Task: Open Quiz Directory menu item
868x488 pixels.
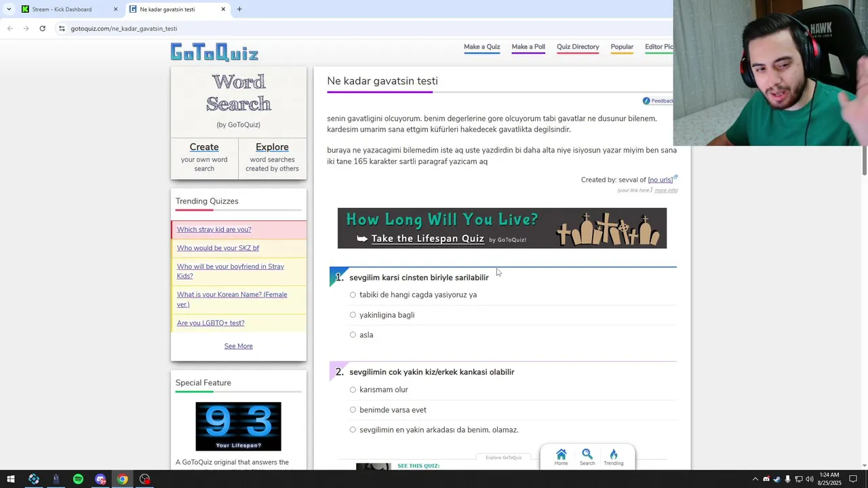Action: click(x=578, y=47)
